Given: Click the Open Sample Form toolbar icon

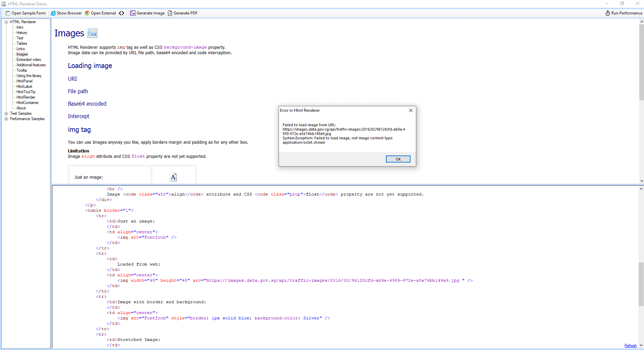Looking at the screenshot, I should pyautogui.click(x=8, y=13).
